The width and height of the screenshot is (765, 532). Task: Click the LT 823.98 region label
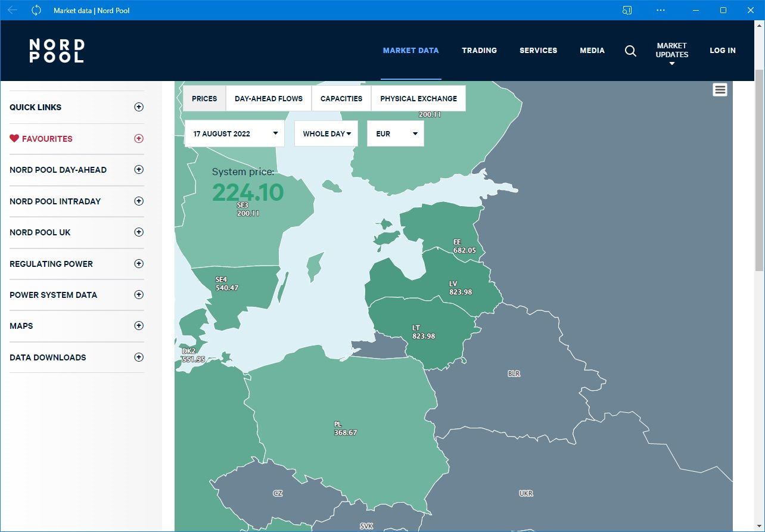coord(424,332)
